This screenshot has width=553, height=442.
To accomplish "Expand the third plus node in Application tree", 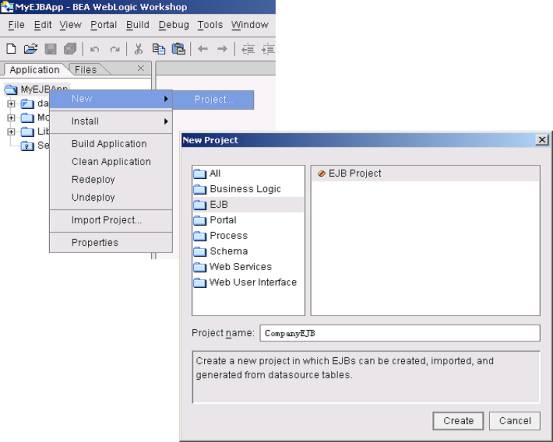I will [11, 132].
